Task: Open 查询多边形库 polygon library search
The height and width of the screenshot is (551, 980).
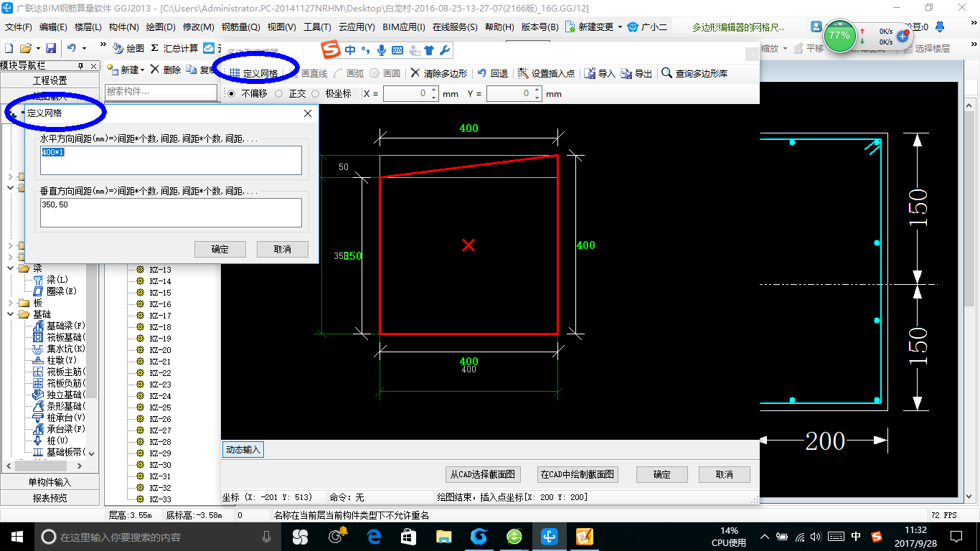Action: pyautogui.click(x=694, y=73)
